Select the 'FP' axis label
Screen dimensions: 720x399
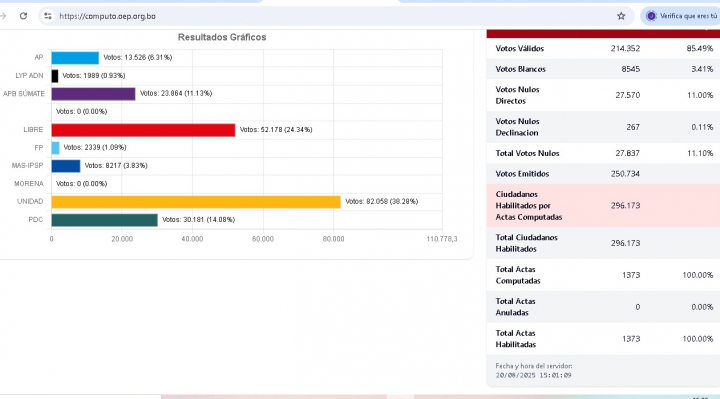pos(39,148)
